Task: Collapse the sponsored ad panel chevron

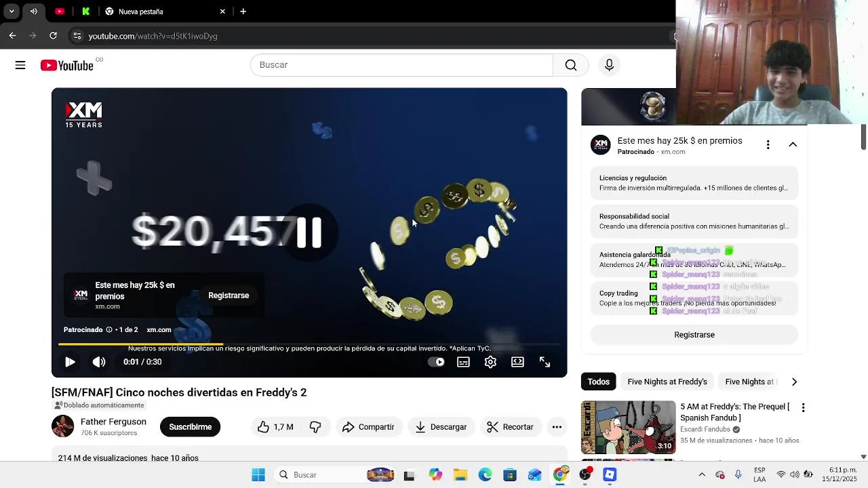Action: tap(793, 144)
